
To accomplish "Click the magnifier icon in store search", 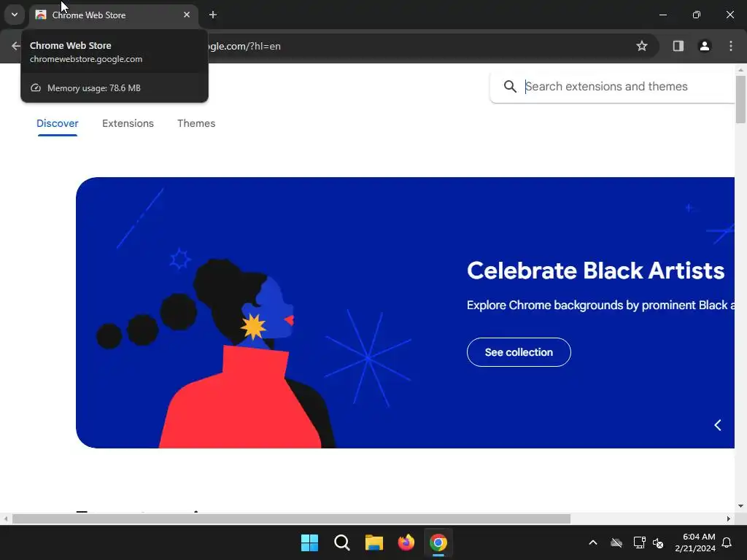I will 510,86.
